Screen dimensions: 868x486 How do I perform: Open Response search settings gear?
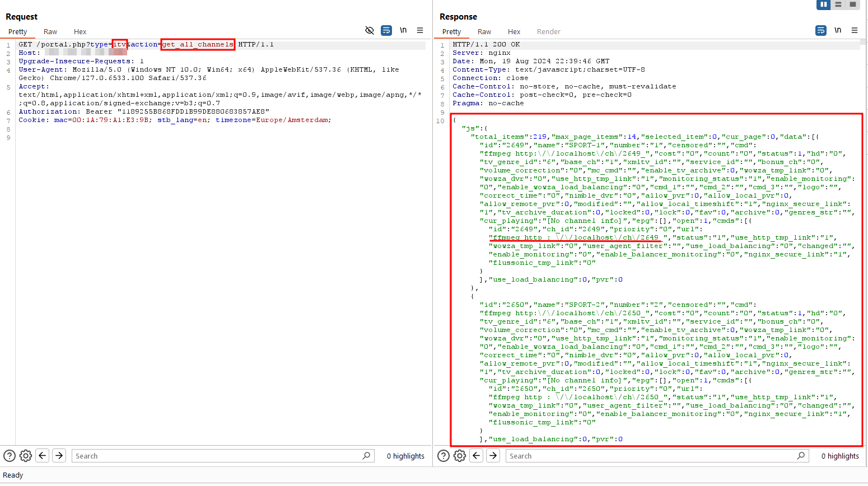[x=460, y=456]
